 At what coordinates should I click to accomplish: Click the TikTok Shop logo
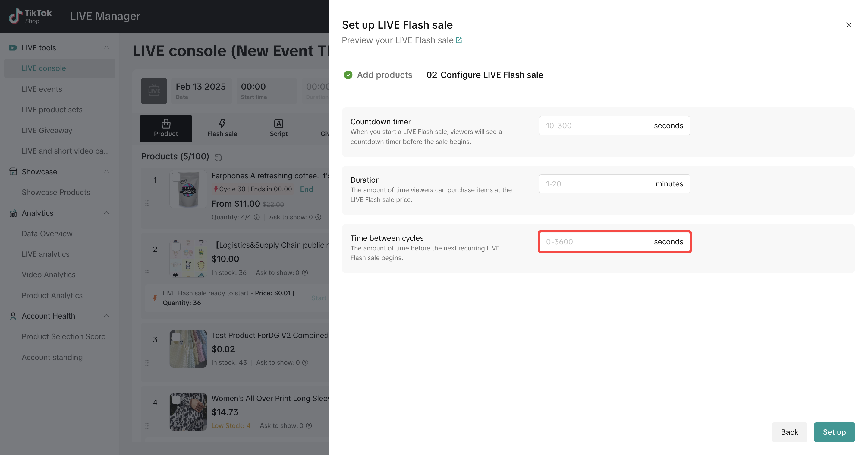pos(30,16)
